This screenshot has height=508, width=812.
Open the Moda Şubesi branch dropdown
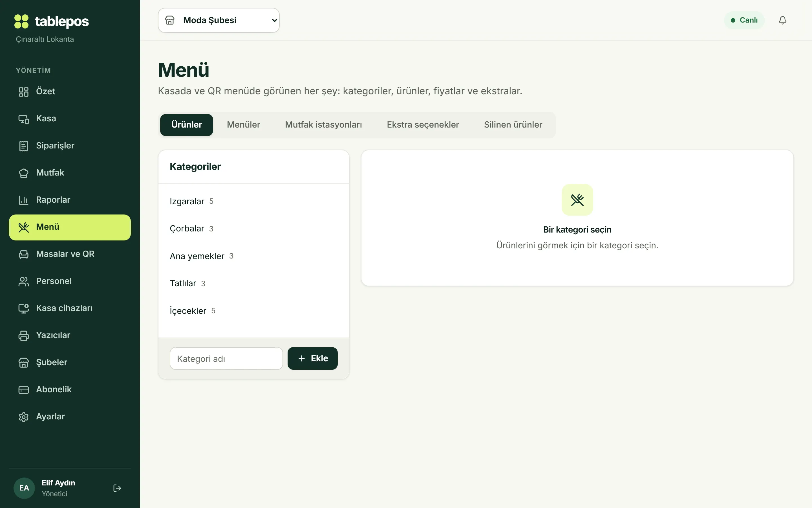point(219,21)
